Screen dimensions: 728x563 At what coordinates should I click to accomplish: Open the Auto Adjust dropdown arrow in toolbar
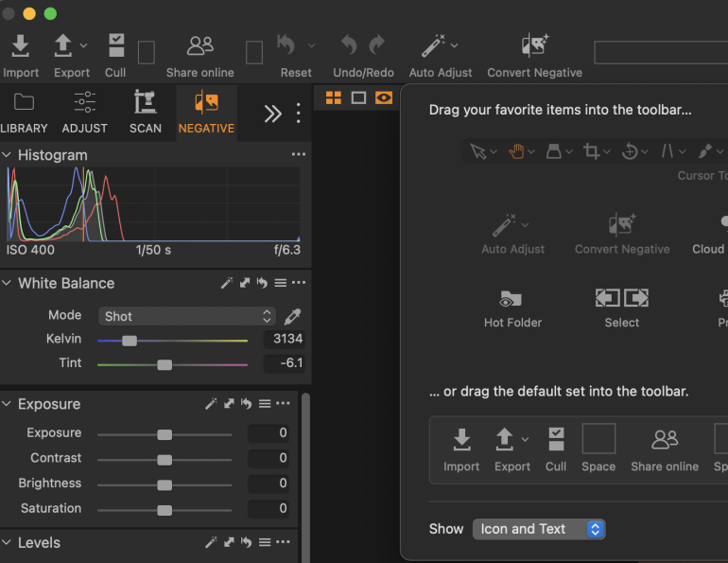(x=455, y=45)
